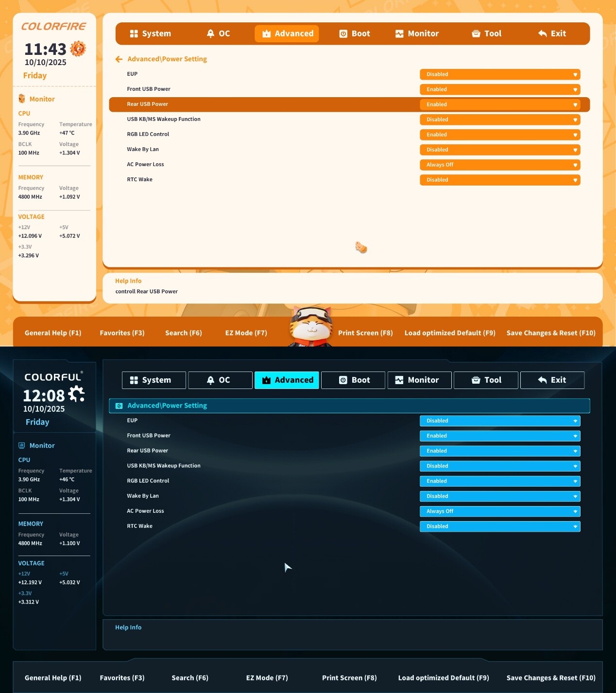The height and width of the screenshot is (693, 616).
Task: Select the Exit tab in the blue theme
Action: [552, 380]
